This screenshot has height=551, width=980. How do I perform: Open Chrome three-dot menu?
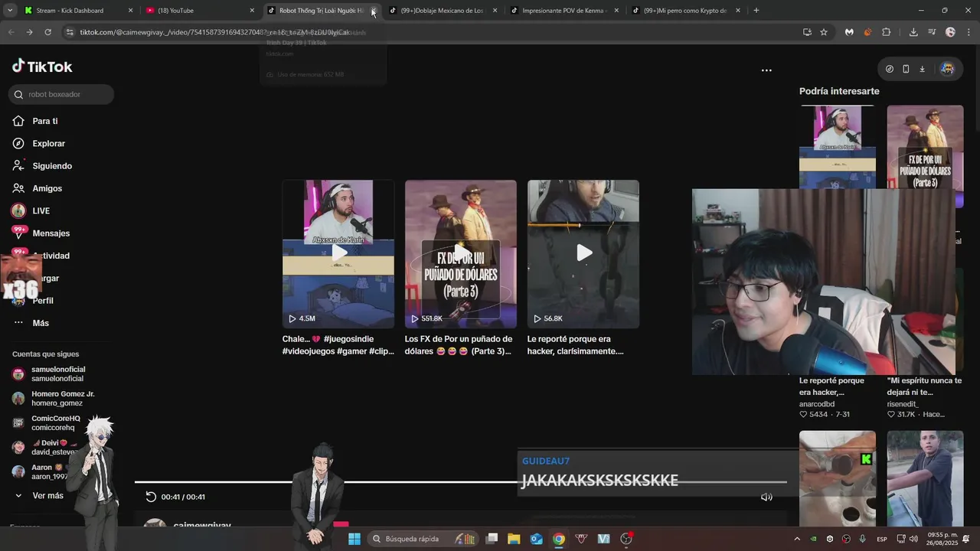point(968,32)
